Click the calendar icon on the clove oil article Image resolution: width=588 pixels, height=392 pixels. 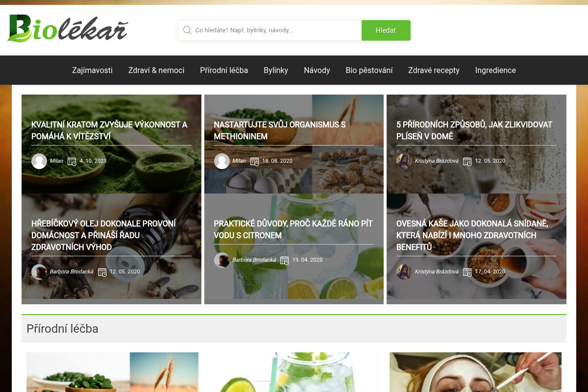[x=102, y=272]
